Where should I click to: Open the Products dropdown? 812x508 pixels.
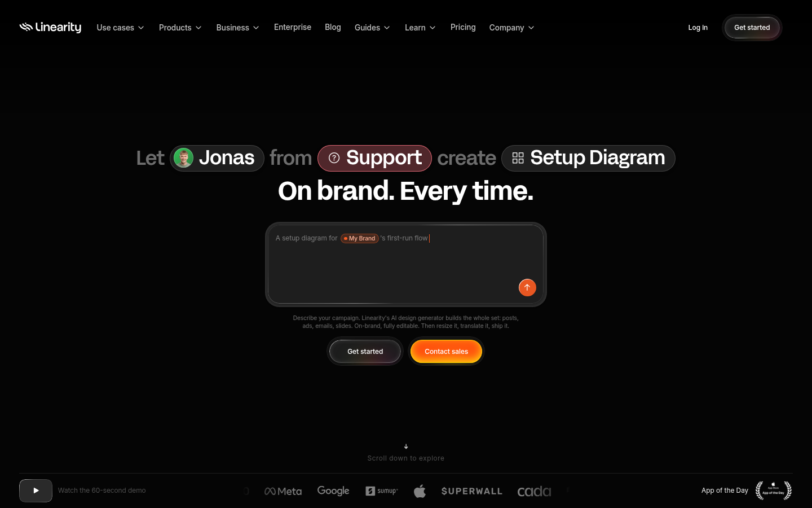[180, 28]
